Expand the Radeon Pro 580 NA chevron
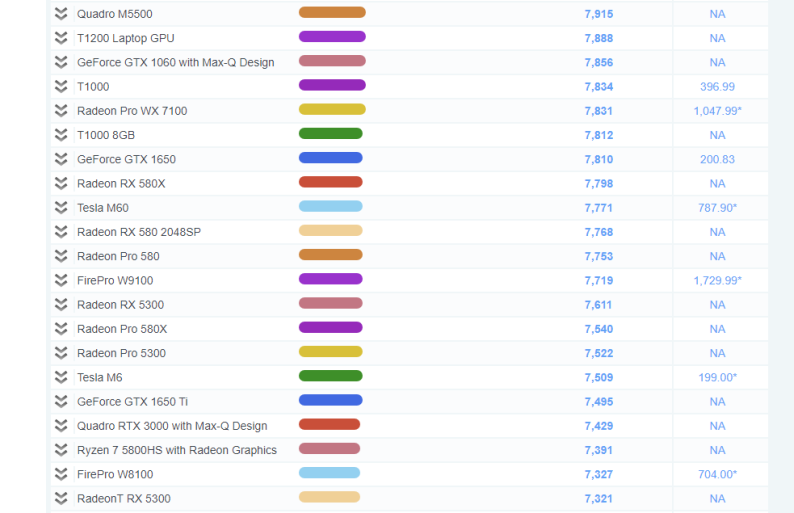 pos(61,256)
